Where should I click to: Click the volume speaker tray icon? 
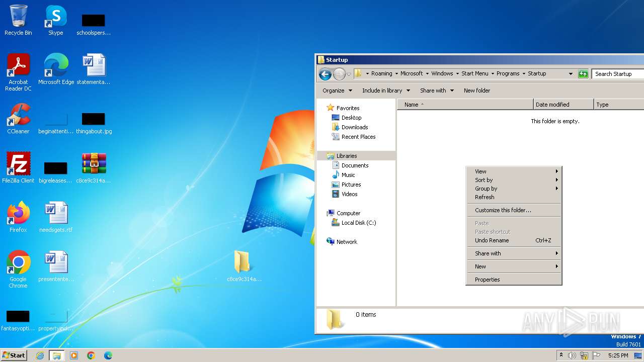(572, 355)
